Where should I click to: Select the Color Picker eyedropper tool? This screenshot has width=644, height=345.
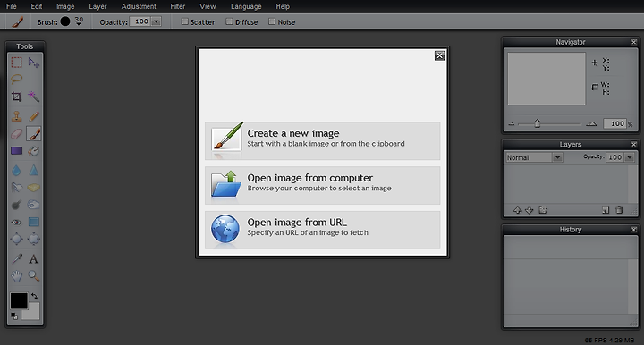(16, 258)
